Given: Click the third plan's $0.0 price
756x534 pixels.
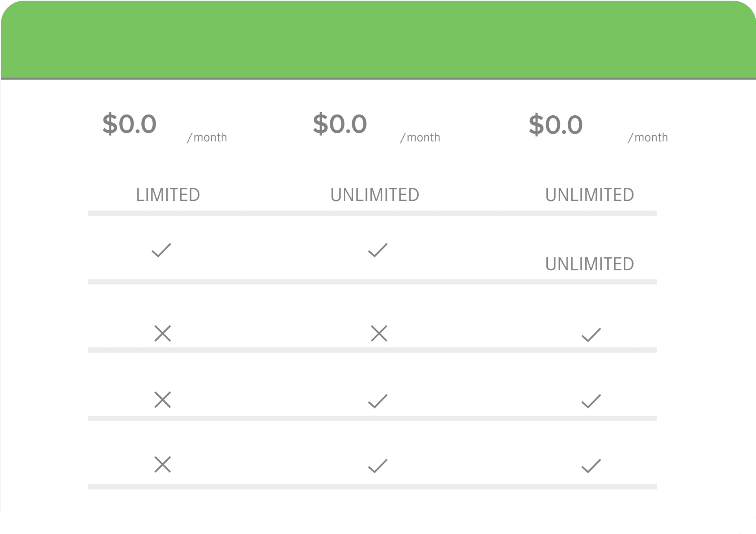Looking at the screenshot, I should (x=556, y=125).
